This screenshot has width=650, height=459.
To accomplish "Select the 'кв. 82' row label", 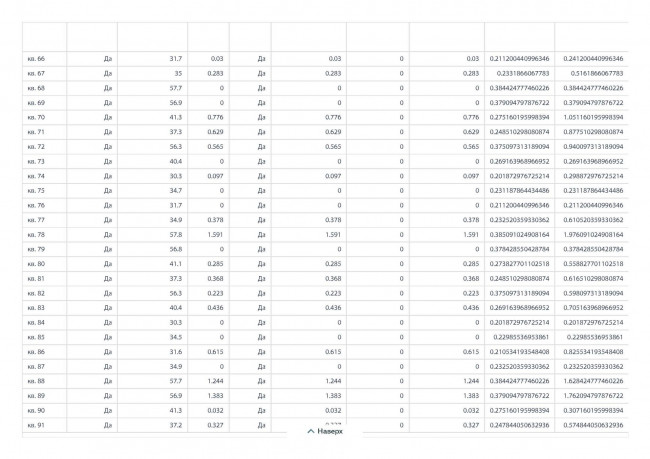I will (x=36, y=293).
